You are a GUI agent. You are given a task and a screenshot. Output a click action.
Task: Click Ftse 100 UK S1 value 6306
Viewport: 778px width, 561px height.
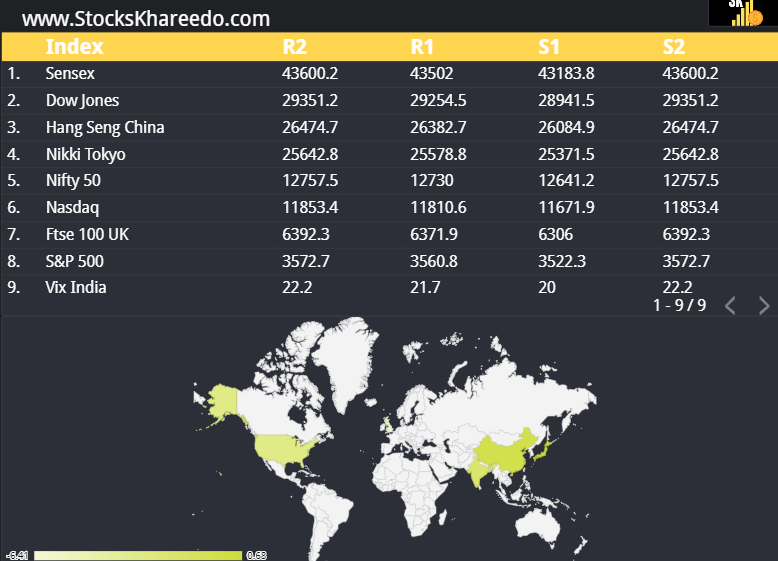(x=555, y=234)
